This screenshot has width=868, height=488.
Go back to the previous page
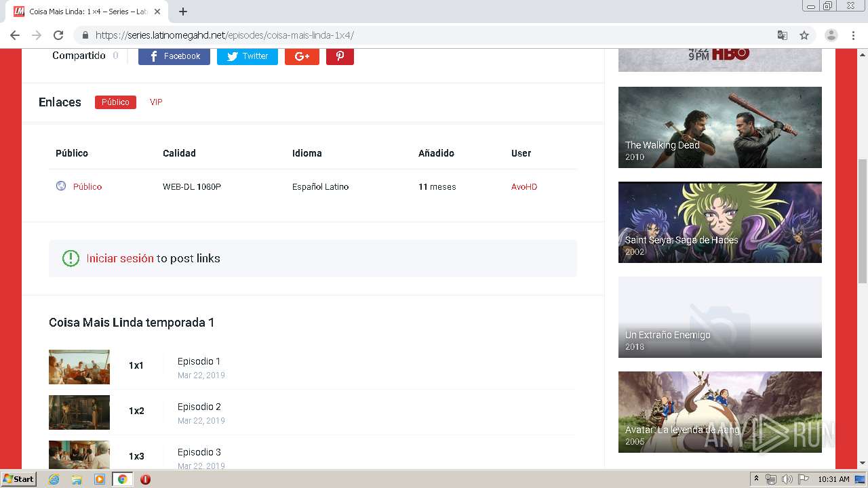tap(15, 35)
